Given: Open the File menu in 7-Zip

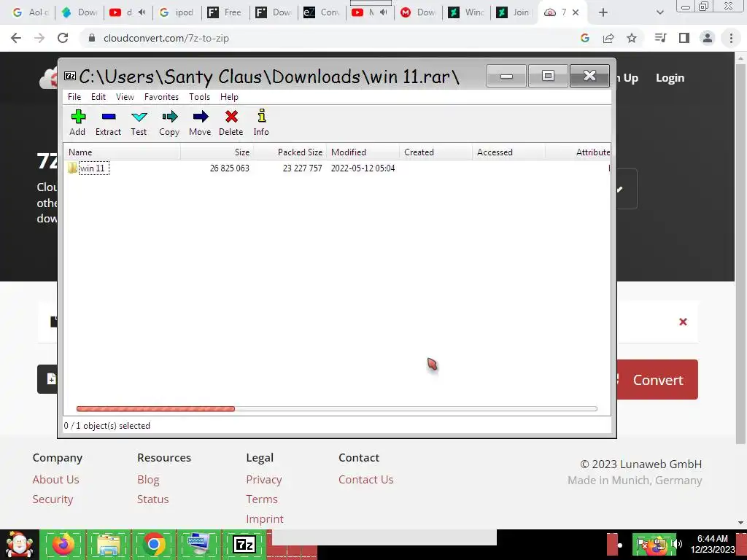Looking at the screenshot, I should tap(74, 97).
